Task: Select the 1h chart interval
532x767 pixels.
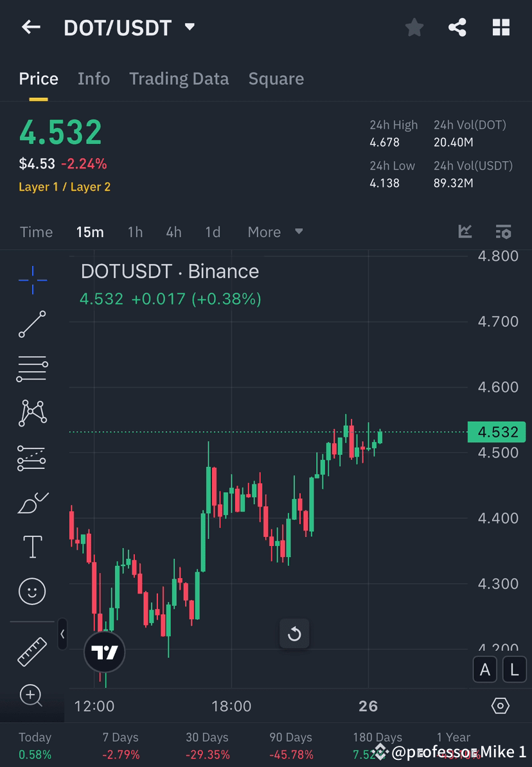Action: 135,232
